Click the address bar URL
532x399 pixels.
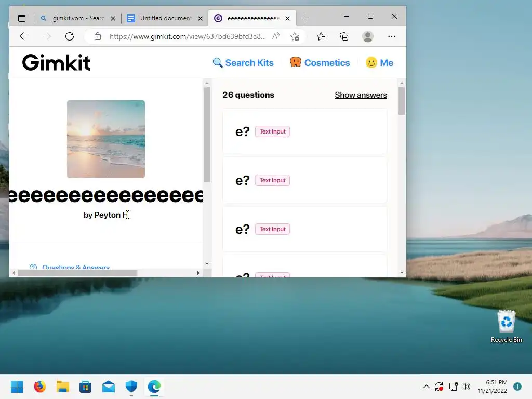click(x=188, y=36)
